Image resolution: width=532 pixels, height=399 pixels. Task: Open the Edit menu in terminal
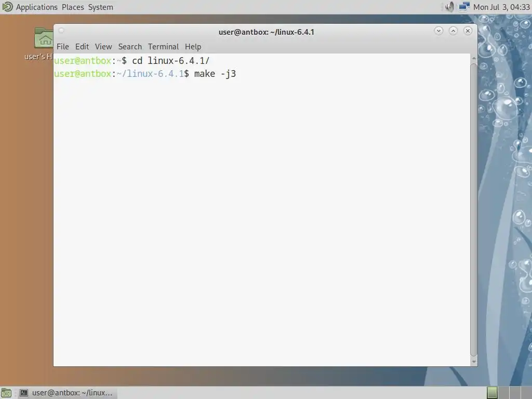tap(82, 46)
